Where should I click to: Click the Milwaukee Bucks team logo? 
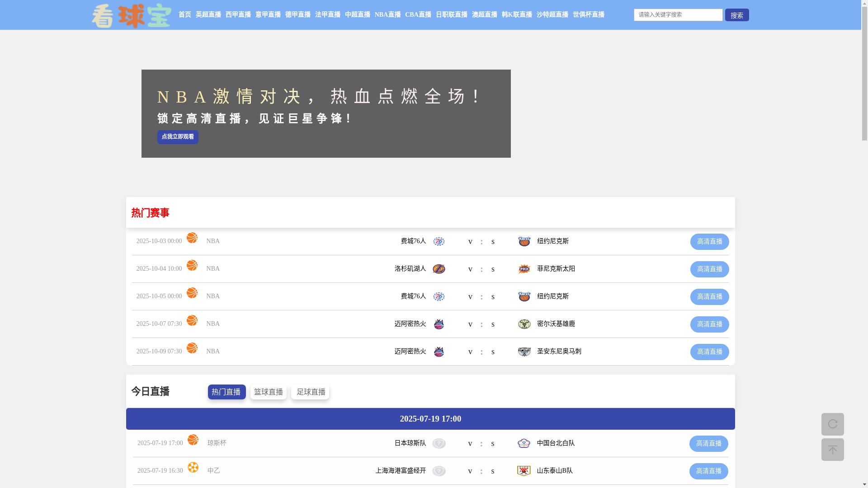click(x=524, y=324)
